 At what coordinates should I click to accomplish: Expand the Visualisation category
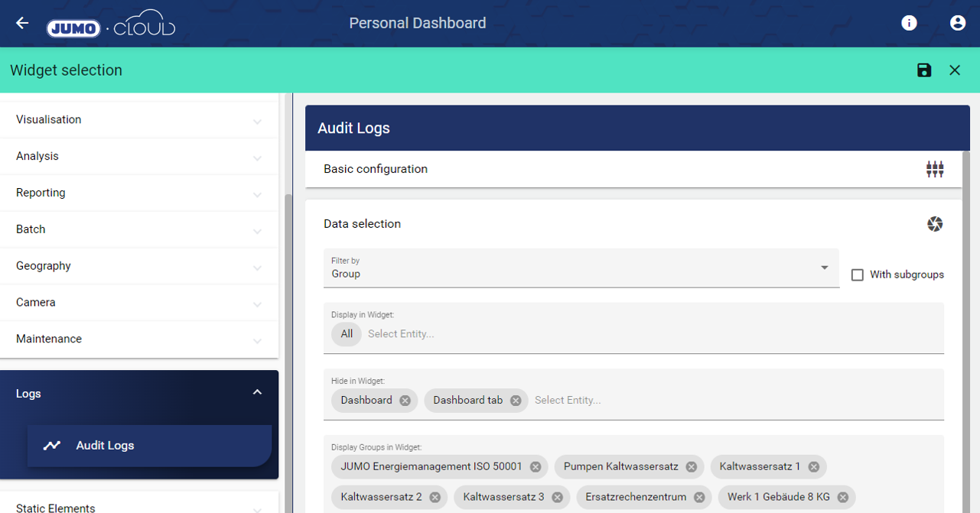click(x=139, y=120)
